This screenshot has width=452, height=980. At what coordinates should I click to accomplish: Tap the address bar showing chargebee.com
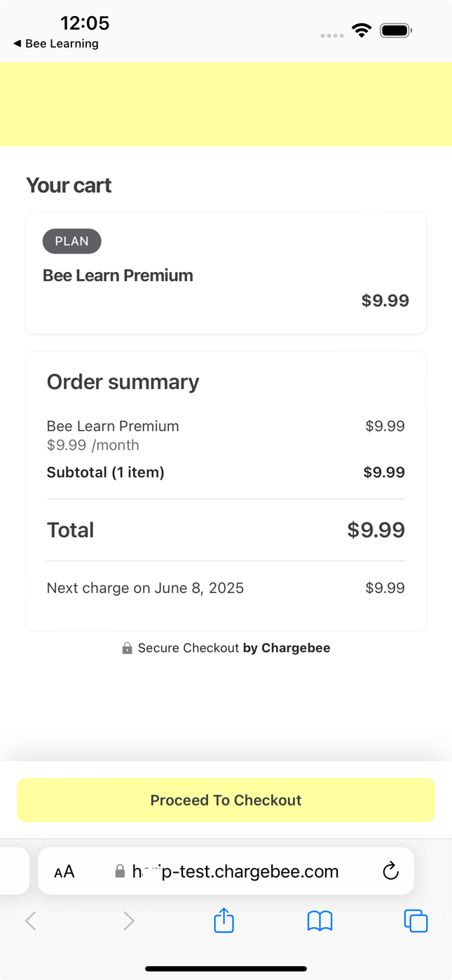235,871
